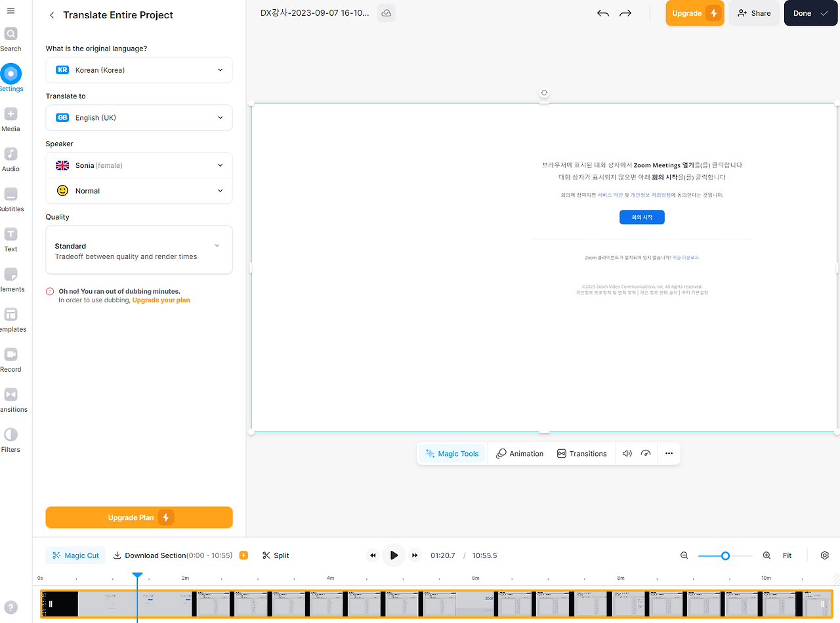Click the "Oh no! You ran out of dubbing minutes." text

coord(119,291)
